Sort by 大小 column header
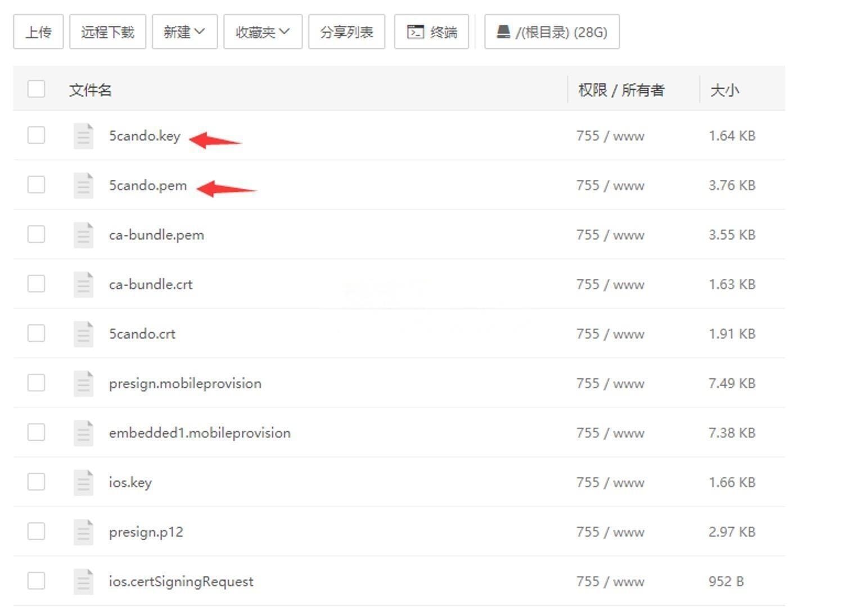847x616 pixels. point(724,90)
